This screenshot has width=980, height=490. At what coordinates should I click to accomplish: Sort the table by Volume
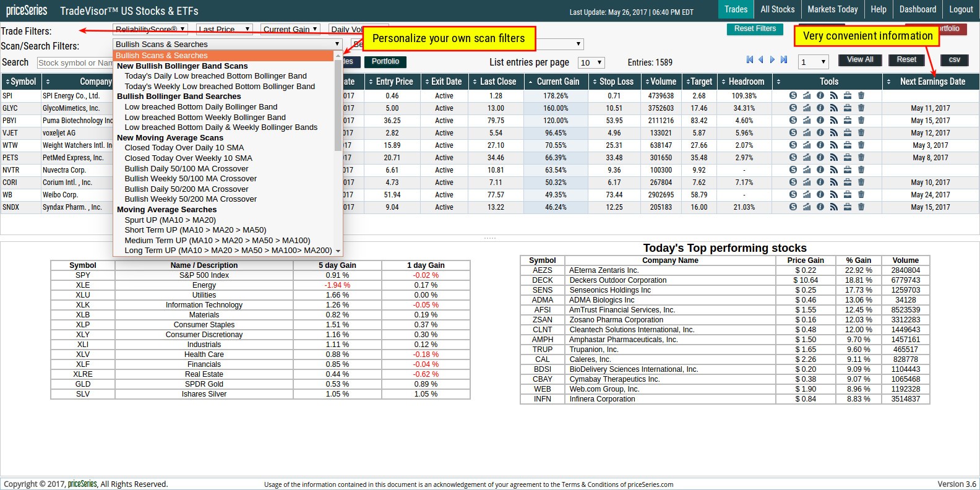point(661,82)
